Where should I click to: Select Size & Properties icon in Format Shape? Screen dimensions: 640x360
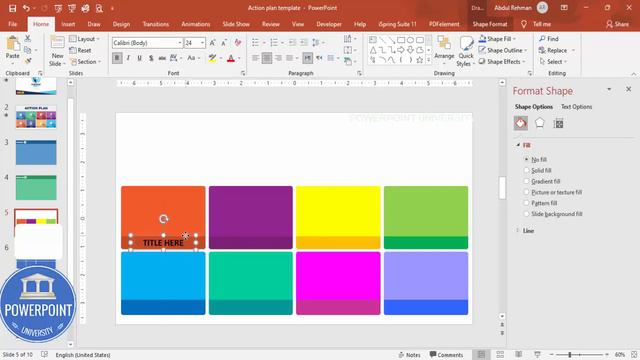coord(558,123)
